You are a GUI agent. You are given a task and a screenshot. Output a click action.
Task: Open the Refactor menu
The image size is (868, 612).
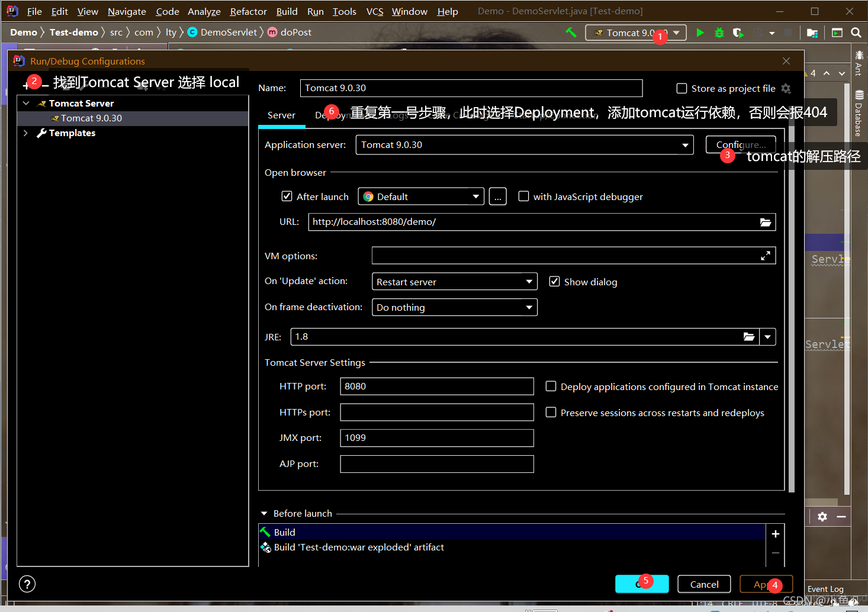pyautogui.click(x=248, y=11)
